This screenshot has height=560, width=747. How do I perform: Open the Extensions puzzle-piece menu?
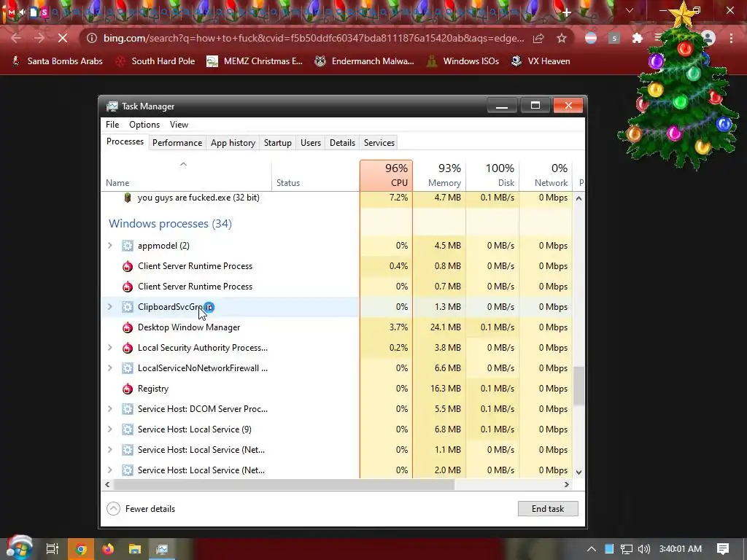(637, 38)
